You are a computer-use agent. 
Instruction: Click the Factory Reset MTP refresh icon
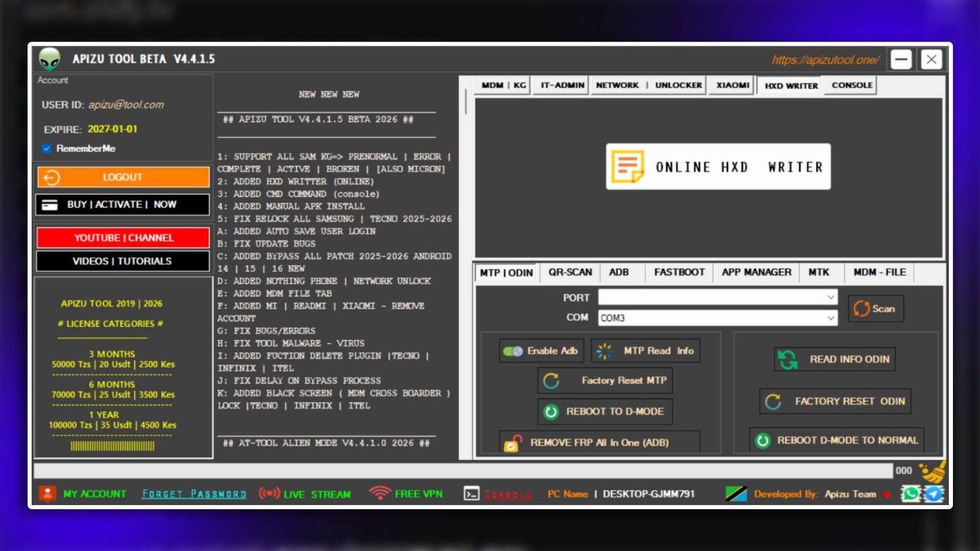pyautogui.click(x=551, y=380)
